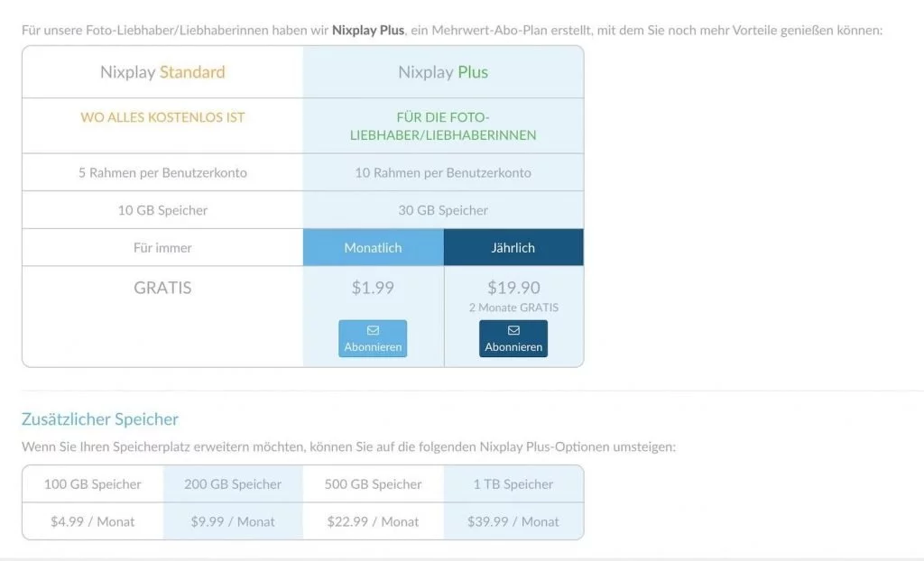
Task: Select the Jährlich billing tab
Action: (513, 247)
